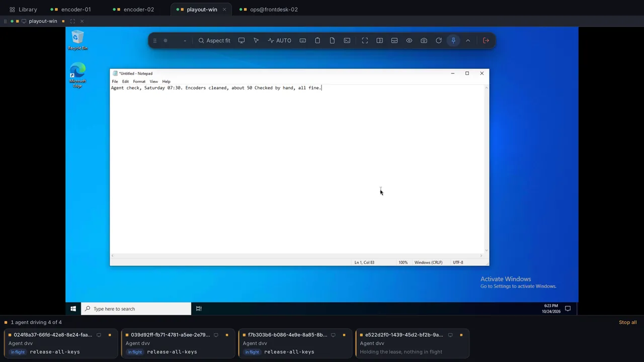Click the taskbar clock showing 6:23 PM
This screenshot has height=362, width=644.
[x=551, y=309]
